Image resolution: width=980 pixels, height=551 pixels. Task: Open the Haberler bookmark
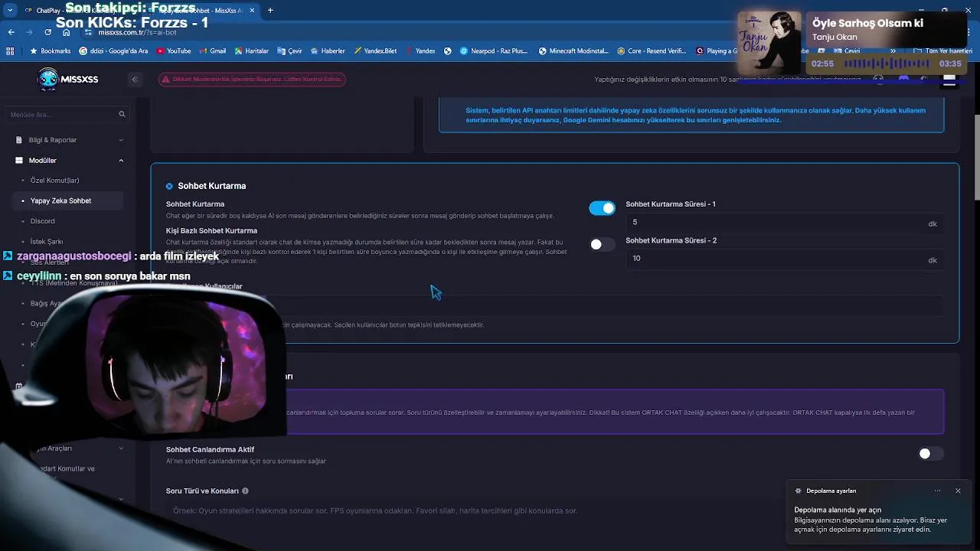[328, 51]
